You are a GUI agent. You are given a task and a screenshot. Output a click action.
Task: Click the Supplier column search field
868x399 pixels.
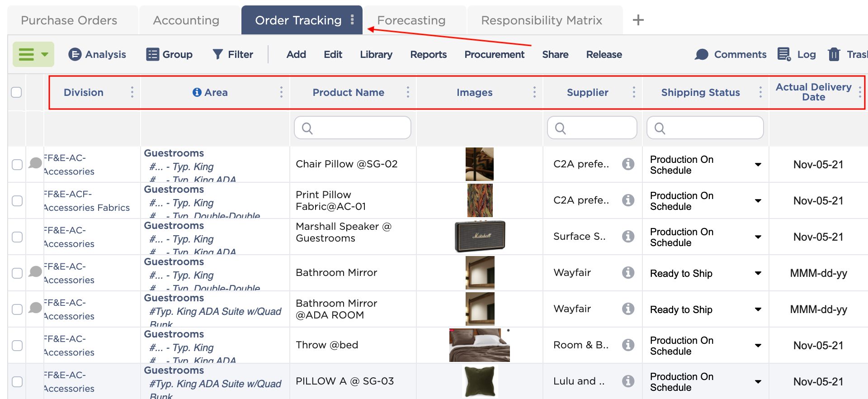click(x=592, y=128)
